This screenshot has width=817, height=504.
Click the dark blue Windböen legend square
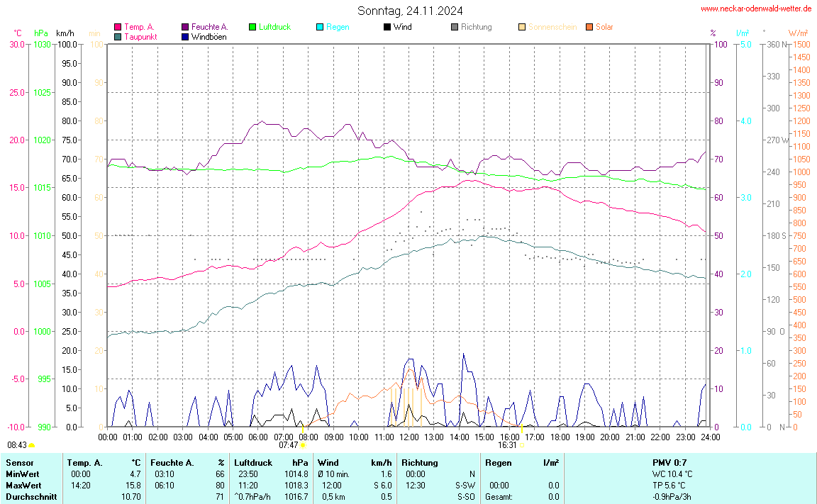(185, 36)
